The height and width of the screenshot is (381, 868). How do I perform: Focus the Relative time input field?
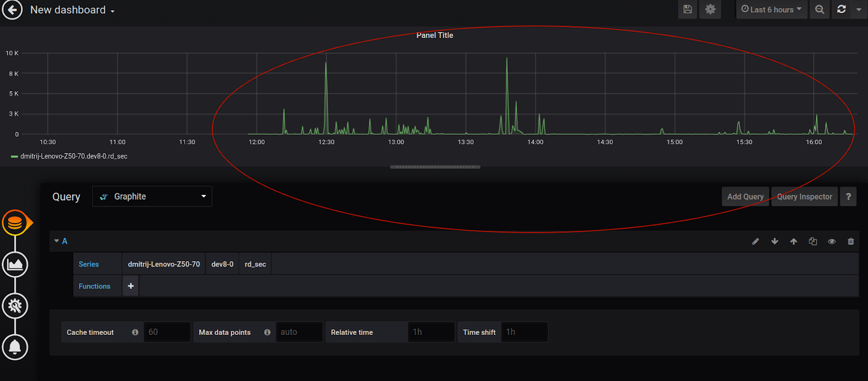click(x=431, y=332)
